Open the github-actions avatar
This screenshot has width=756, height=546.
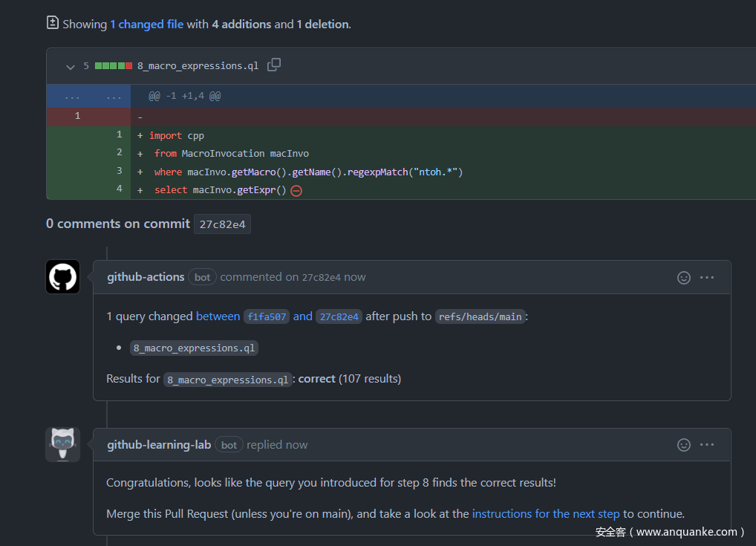point(63,277)
